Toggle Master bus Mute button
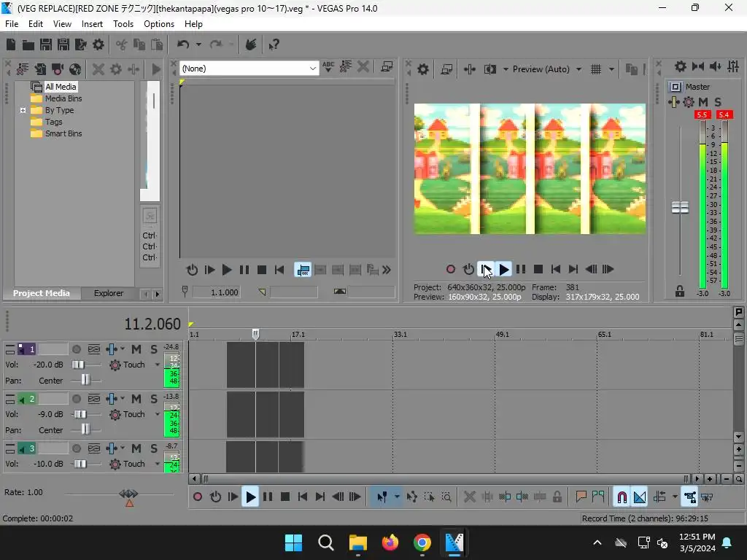 703,102
